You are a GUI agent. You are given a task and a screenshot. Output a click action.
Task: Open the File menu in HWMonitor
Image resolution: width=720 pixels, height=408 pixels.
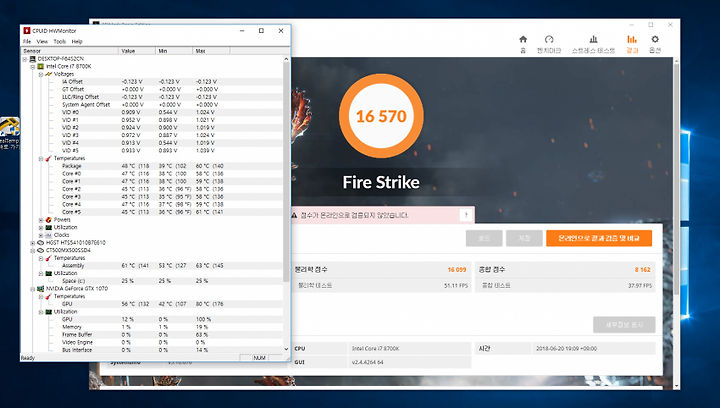point(27,41)
